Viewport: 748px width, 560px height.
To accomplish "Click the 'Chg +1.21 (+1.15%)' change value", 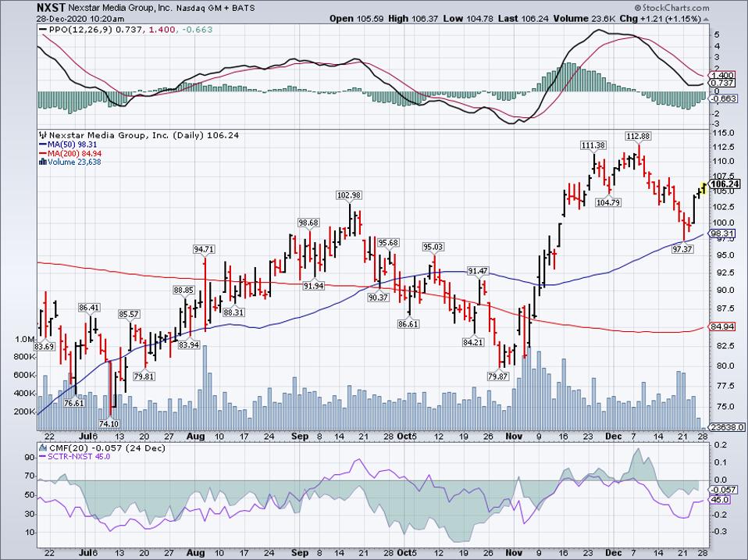I will pyautogui.click(x=661, y=19).
